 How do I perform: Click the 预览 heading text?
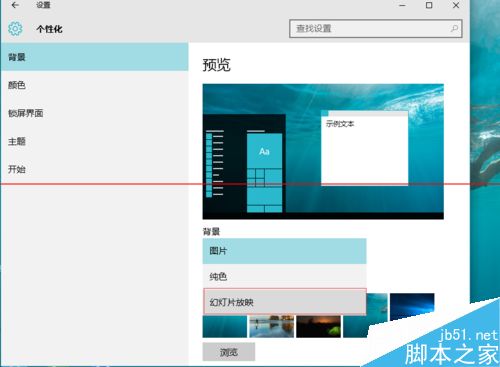217,65
